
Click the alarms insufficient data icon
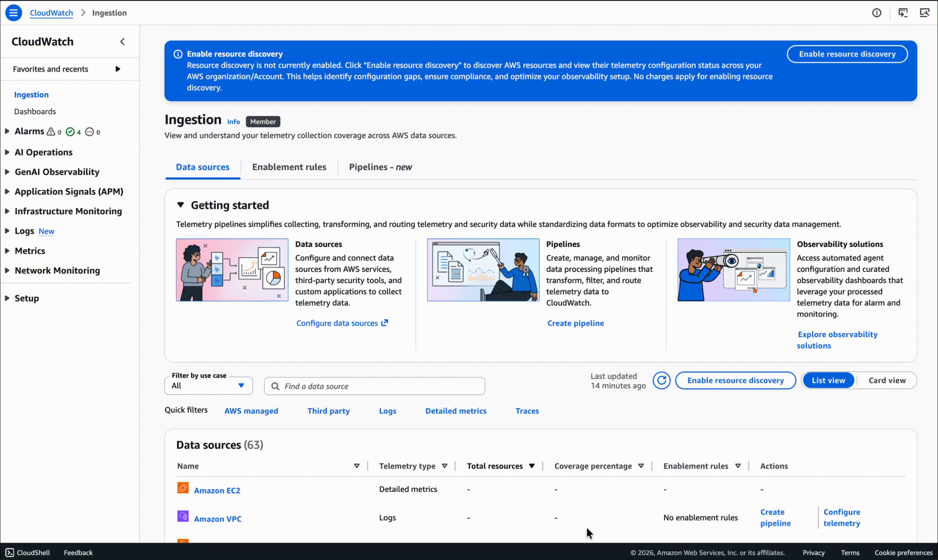89,132
